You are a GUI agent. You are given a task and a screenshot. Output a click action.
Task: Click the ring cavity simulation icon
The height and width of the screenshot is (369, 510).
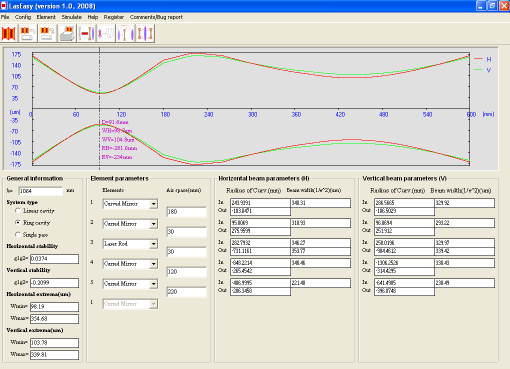point(125,34)
